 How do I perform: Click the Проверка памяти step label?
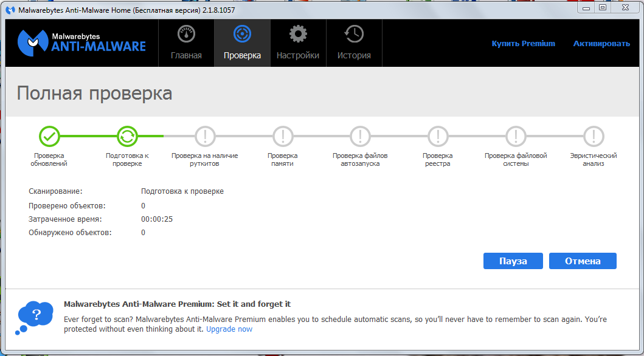pyautogui.click(x=283, y=160)
